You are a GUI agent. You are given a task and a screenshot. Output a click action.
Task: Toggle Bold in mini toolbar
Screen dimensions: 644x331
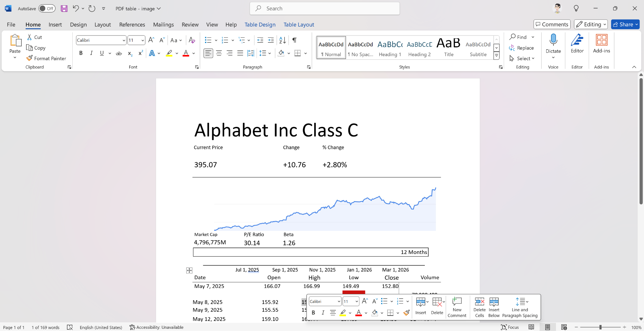pos(313,312)
